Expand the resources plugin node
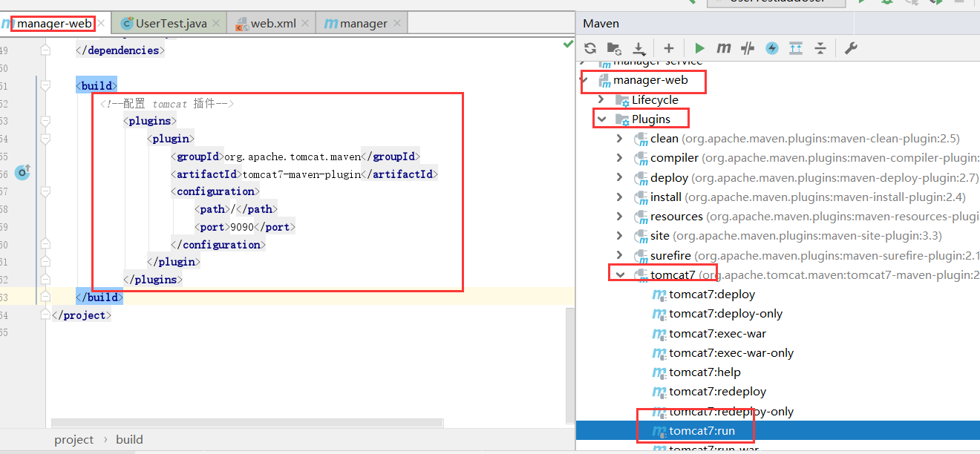This screenshot has width=980, height=454. pos(620,216)
